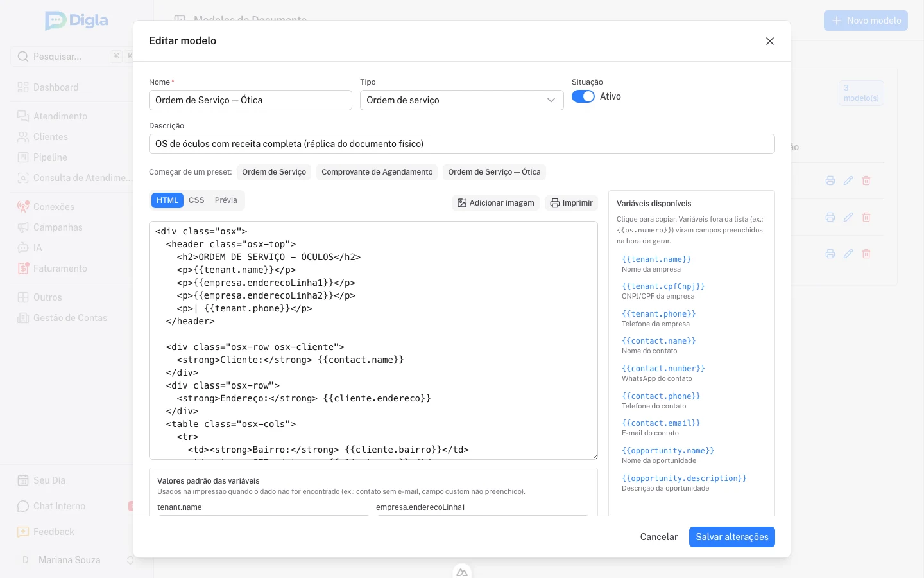Switch to the CSS tab
The width and height of the screenshot is (924, 578).
click(196, 200)
